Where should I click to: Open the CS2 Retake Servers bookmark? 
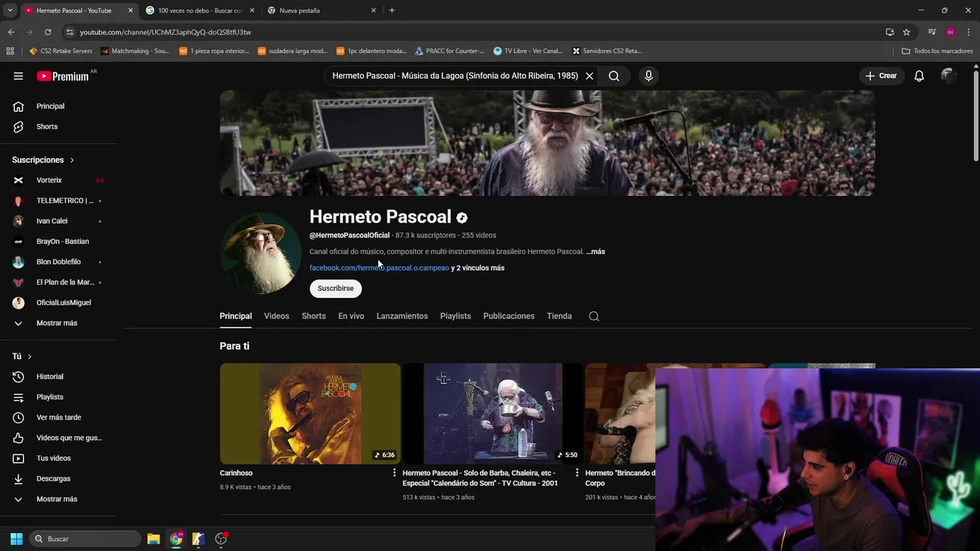click(61, 51)
